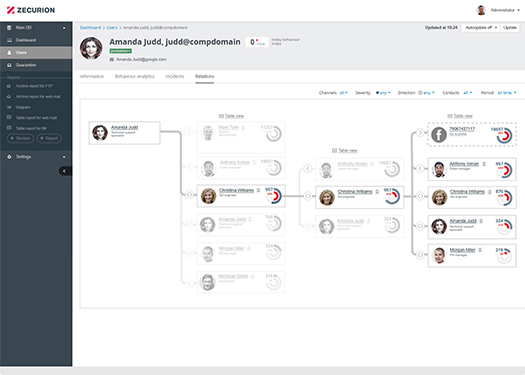This screenshot has height=375, width=525.
Task: Click the Diagram report icon in sidebar
Action: [x=9, y=107]
